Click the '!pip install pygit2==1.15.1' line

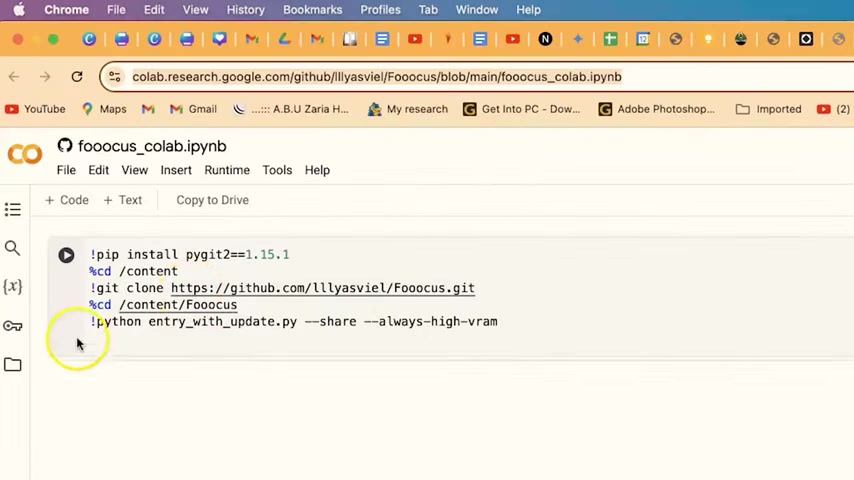190,254
